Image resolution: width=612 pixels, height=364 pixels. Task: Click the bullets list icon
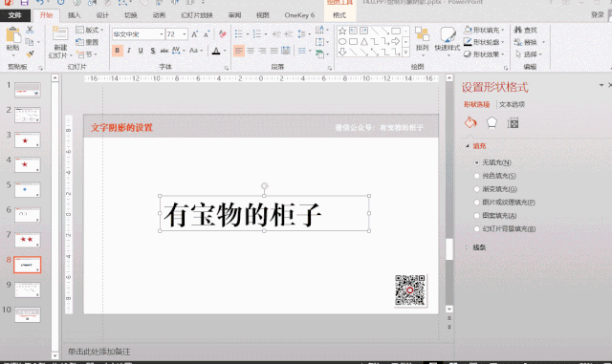point(238,34)
